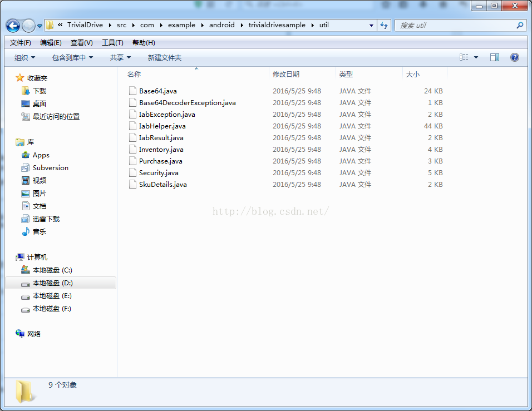Click the 音乐 note icon
The image size is (532, 411).
pos(26,231)
